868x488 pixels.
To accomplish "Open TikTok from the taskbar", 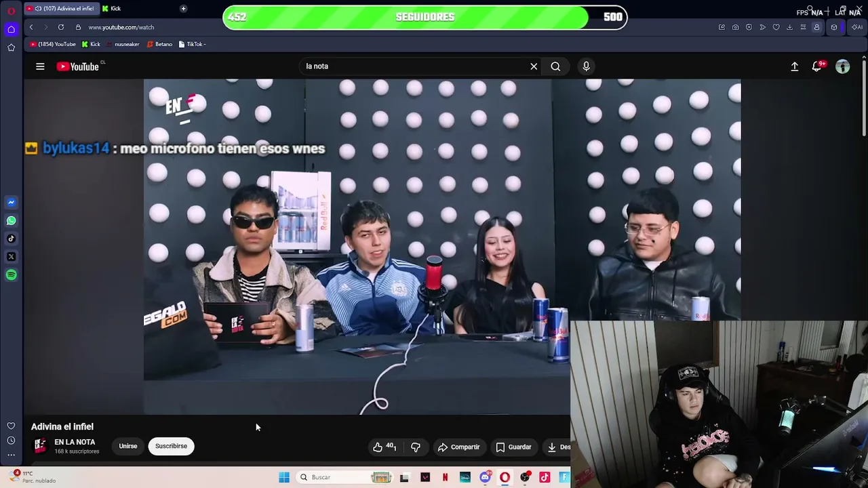I will click(x=545, y=477).
